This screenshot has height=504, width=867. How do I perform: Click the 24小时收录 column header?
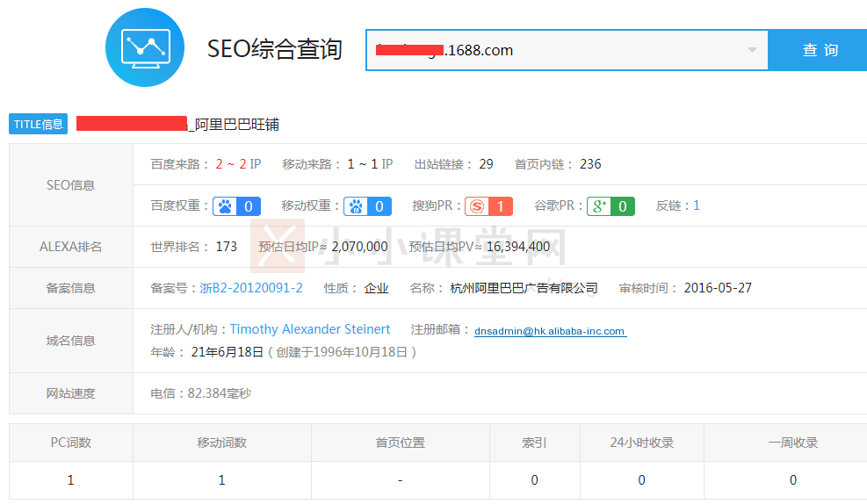641,443
